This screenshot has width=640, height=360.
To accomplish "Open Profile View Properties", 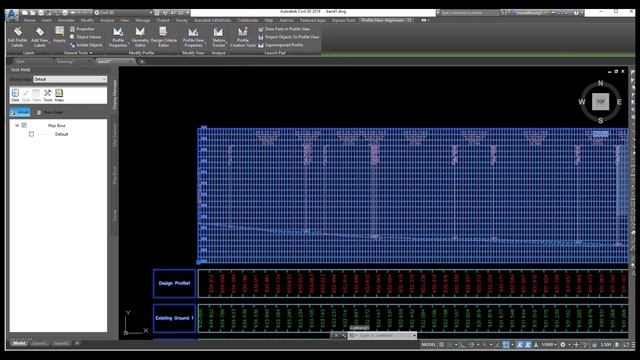I will coord(193,37).
